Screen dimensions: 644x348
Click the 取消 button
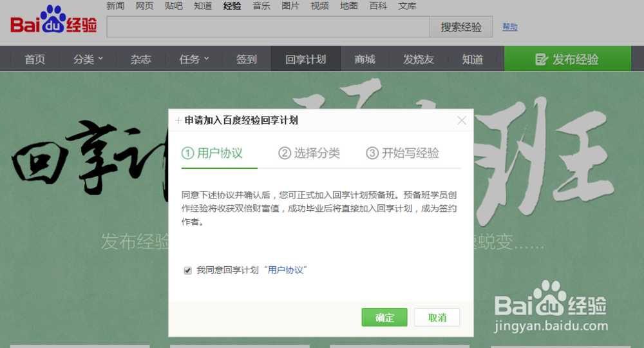click(437, 317)
